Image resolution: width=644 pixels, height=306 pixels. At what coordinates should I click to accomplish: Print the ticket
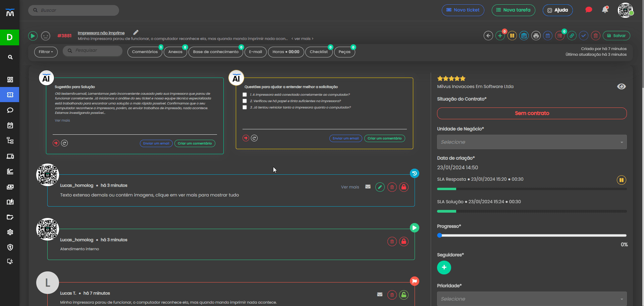coord(536,36)
